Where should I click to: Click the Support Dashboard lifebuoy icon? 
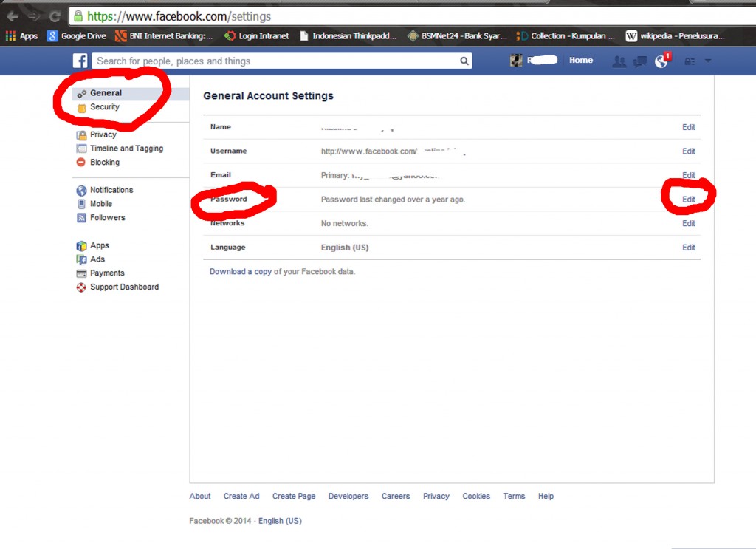pos(81,287)
